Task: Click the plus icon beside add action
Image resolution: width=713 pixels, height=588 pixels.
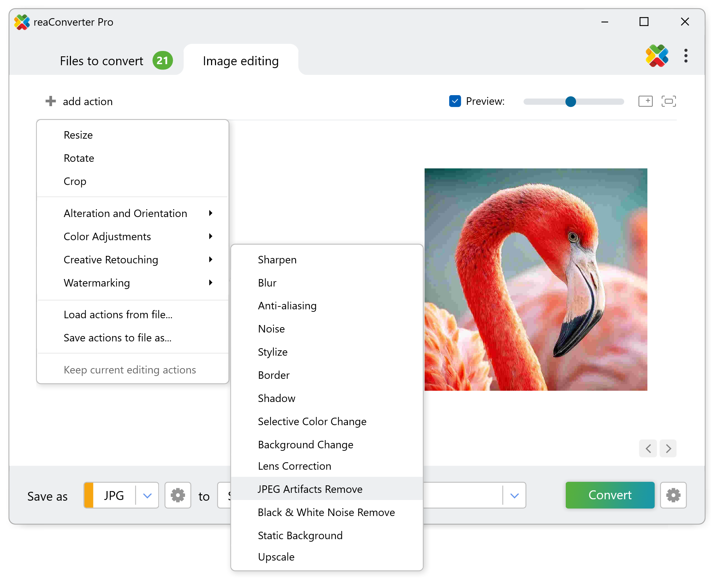Action: (51, 101)
